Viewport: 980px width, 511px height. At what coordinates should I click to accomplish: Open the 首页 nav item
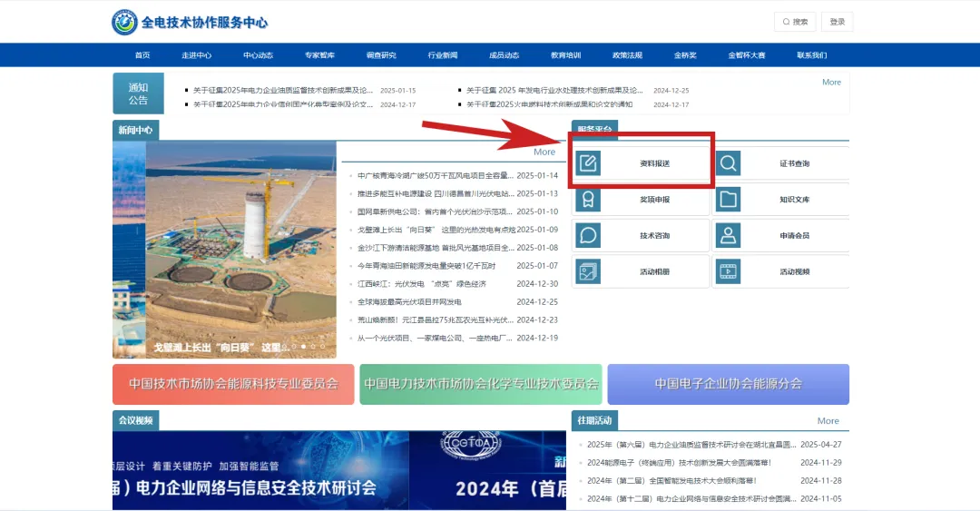[142, 55]
